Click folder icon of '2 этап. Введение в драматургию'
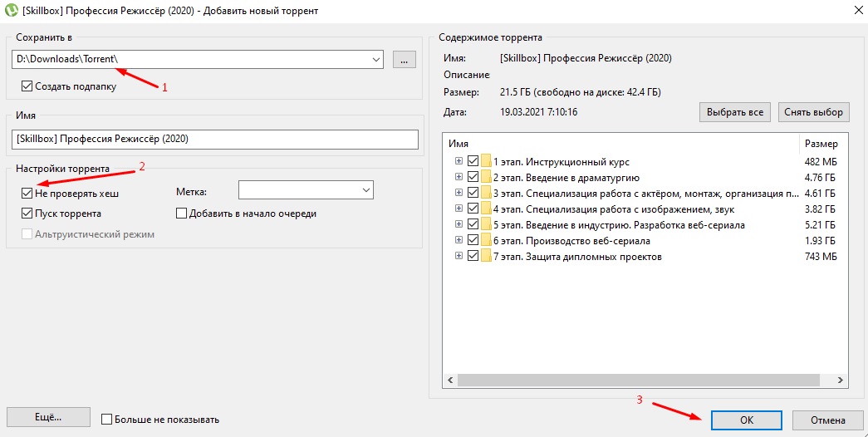 coord(486,178)
